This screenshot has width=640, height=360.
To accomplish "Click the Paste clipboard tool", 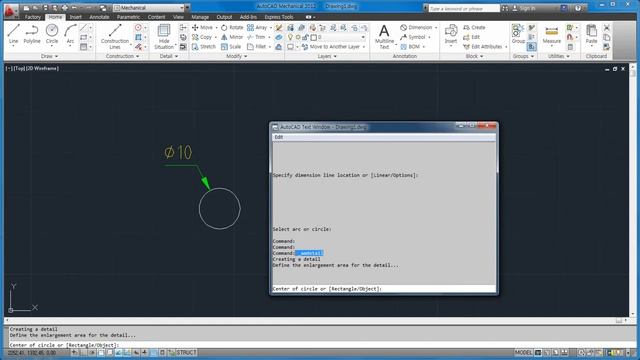I will pos(591,33).
